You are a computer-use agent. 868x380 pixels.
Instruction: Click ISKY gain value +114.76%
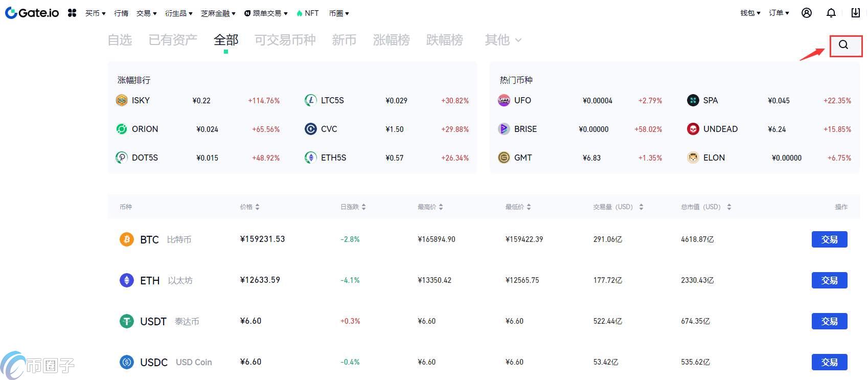(264, 101)
